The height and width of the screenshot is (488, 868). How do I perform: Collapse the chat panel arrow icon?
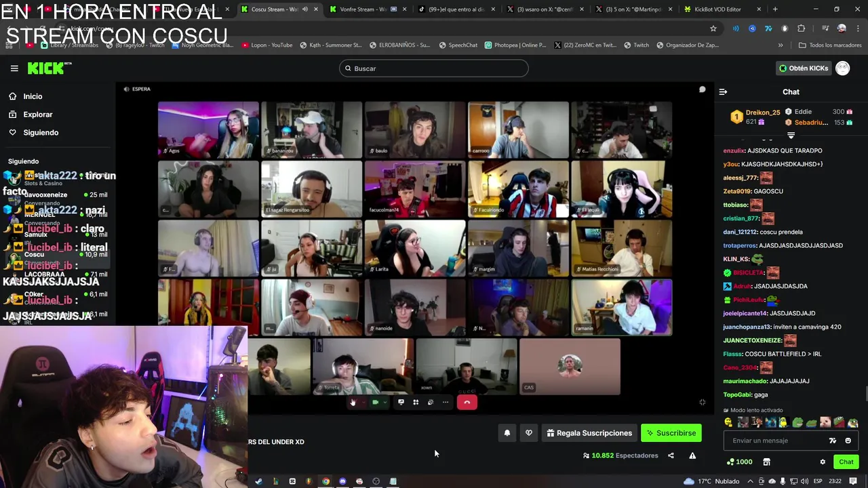[x=723, y=91]
